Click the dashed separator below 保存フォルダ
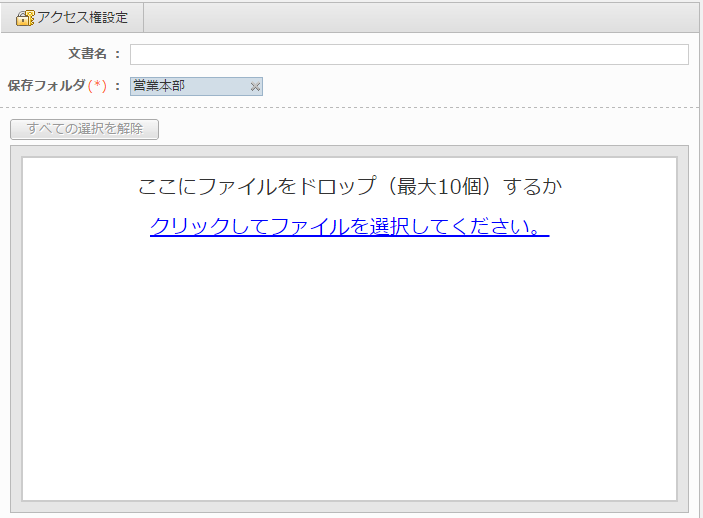Viewport: 703px width, 518px height. (350, 107)
